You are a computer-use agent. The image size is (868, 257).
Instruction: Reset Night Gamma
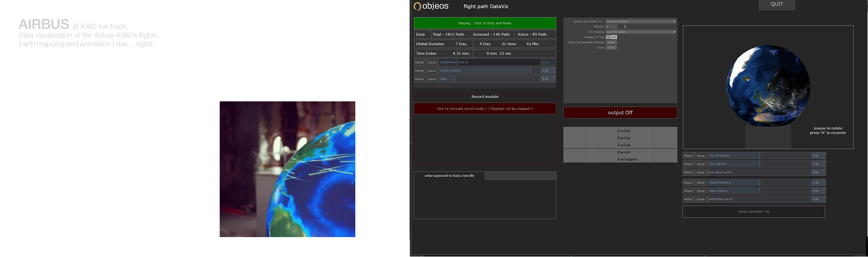tap(688, 191)
